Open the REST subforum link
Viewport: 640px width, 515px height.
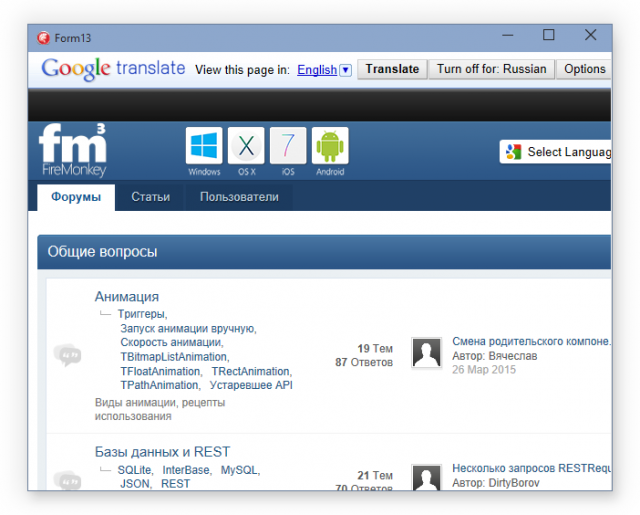tap(176, 484)
